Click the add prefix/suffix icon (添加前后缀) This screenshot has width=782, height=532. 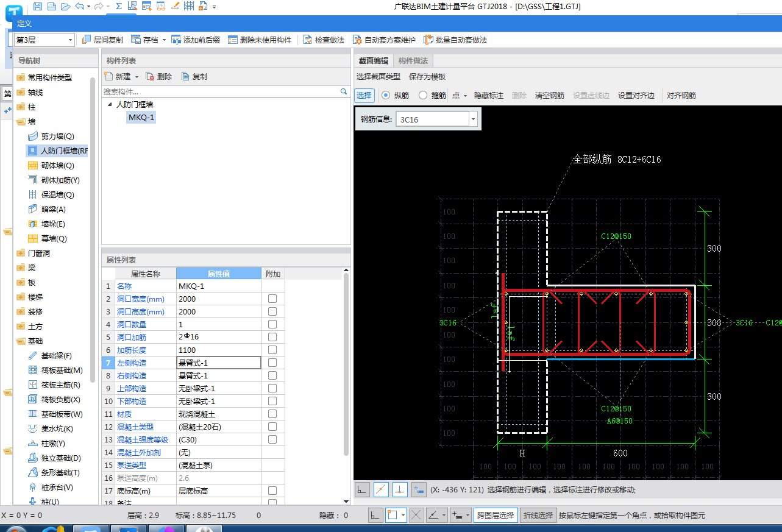(x=176, y=40)
